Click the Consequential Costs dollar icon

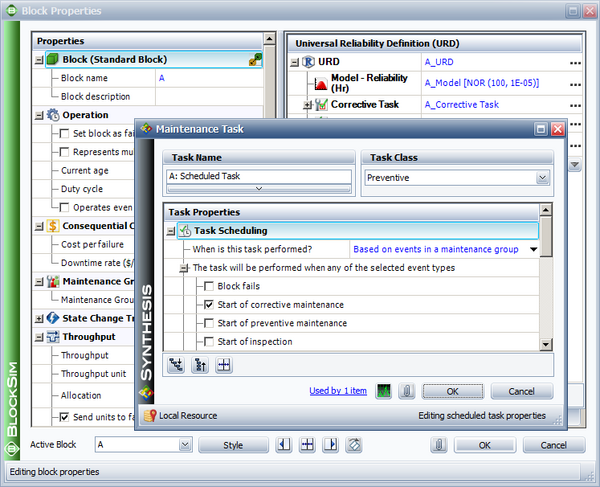(52, 226)
